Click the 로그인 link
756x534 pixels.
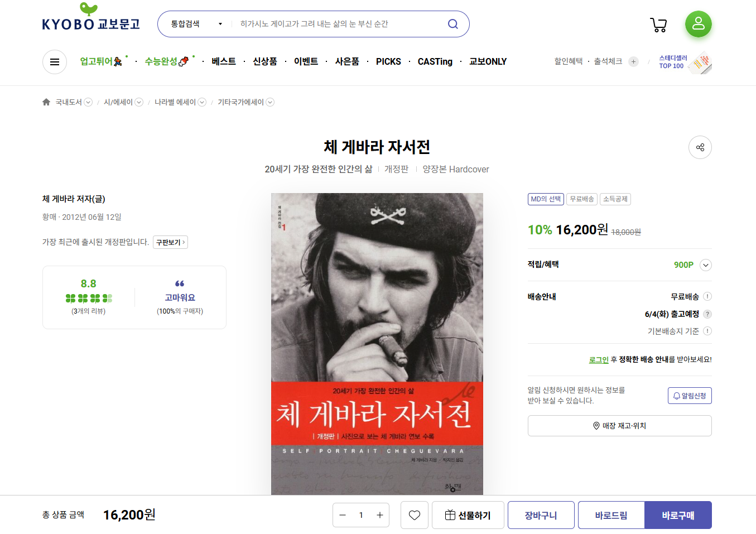pos(599,360)
